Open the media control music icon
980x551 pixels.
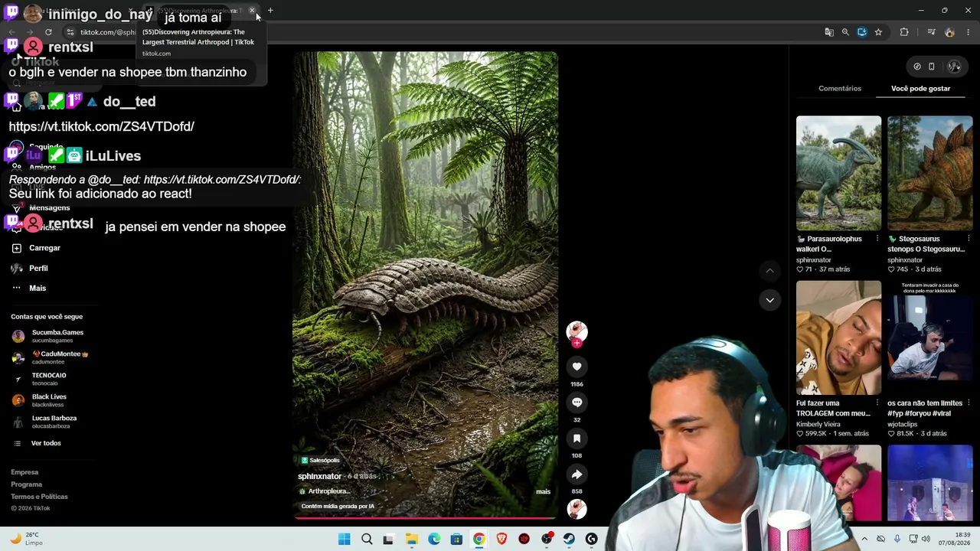coord(931,32)
